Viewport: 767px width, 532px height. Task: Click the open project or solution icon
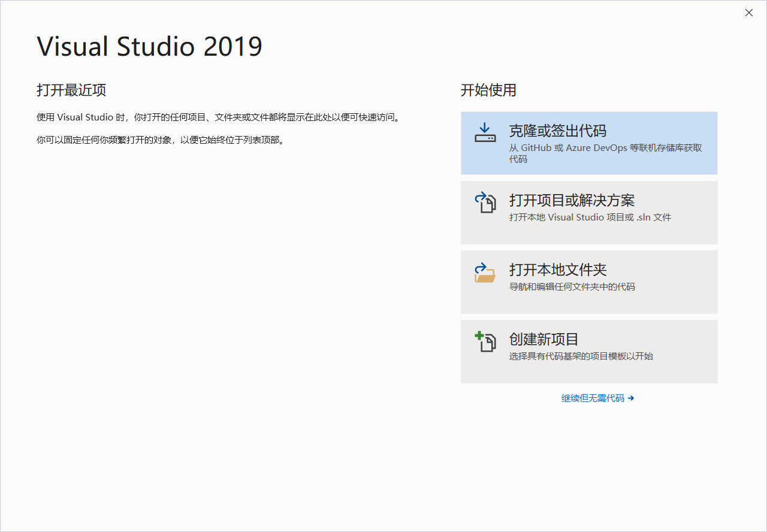[x=485, y=202]
